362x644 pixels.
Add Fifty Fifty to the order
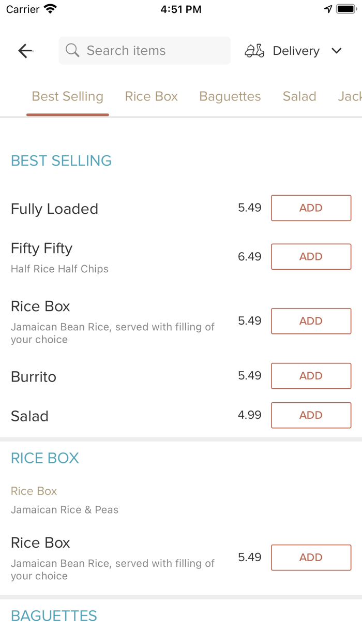pos(311,257)
